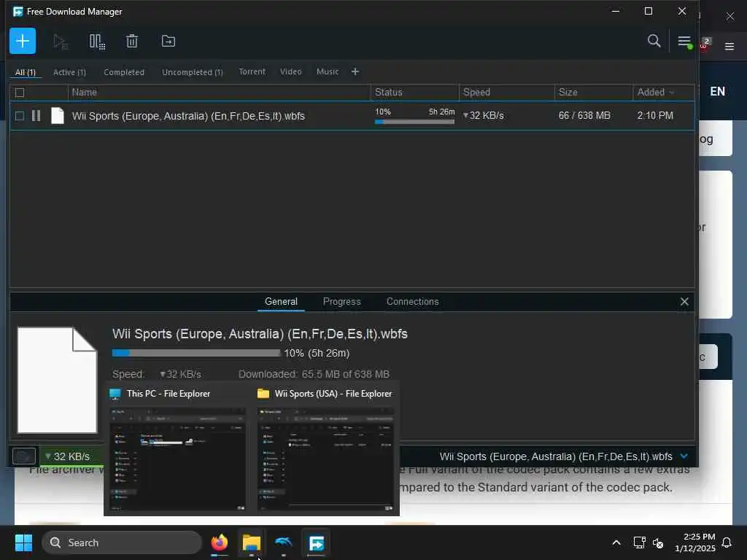Screen dimensions: 747x560
Task: Open the Added column sort arrow
Action: pyautogui.click(x=672, y=93)
